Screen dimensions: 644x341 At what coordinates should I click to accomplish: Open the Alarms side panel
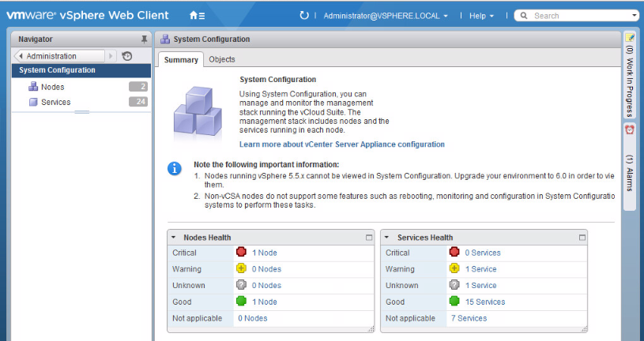(x=630, y=167)
